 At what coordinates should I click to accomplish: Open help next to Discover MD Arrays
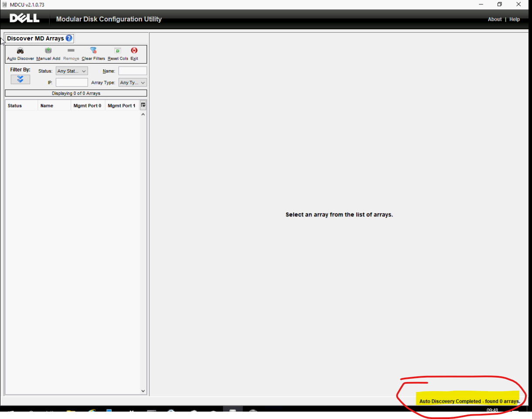pos(69,38)
